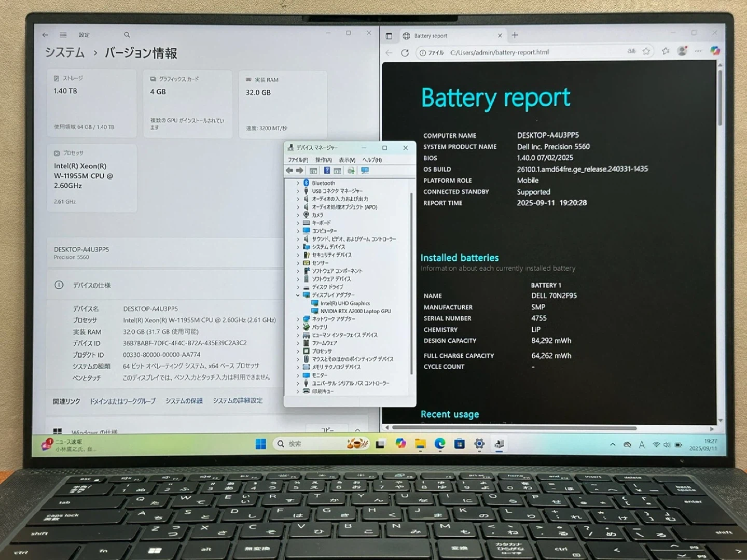747x560 pixels.
Task: Open Microsoft Store from taskbar
Action: [460, 443]
